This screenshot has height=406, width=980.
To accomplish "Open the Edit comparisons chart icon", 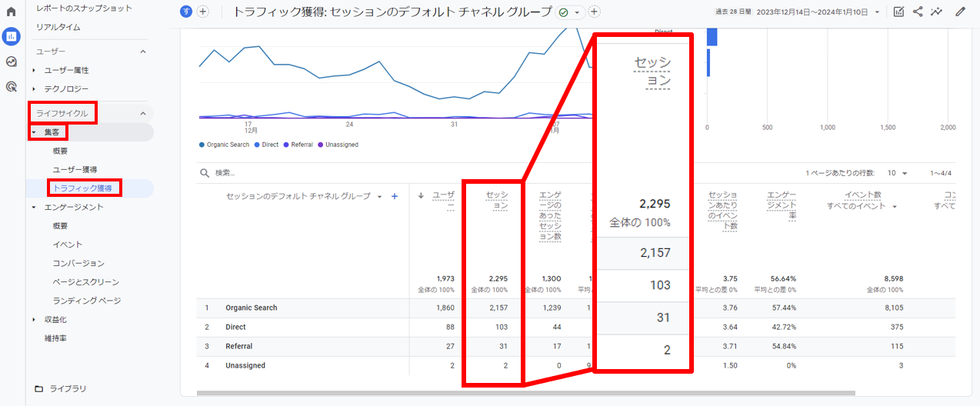I will pos(898,12).
